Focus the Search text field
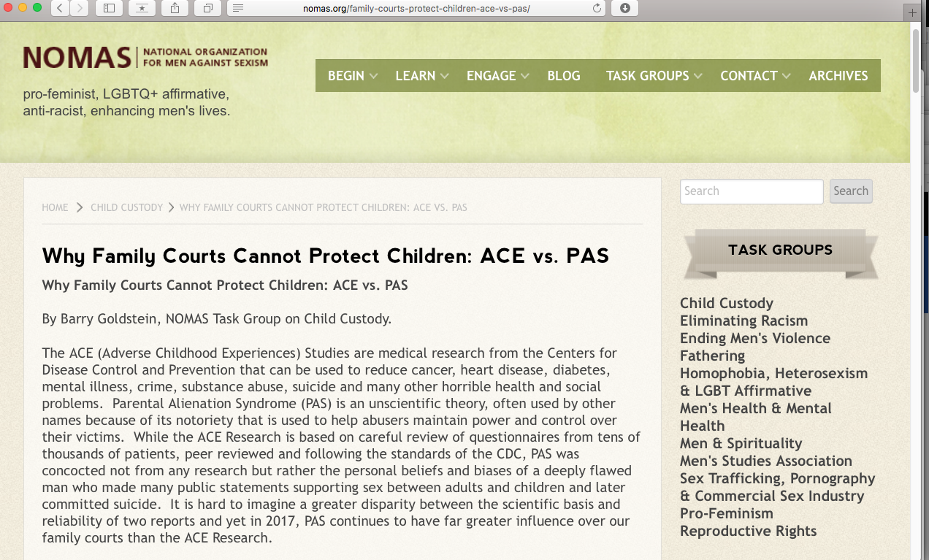Image resolution: width=929 pixels, height=560 pixels. (751, 191)
